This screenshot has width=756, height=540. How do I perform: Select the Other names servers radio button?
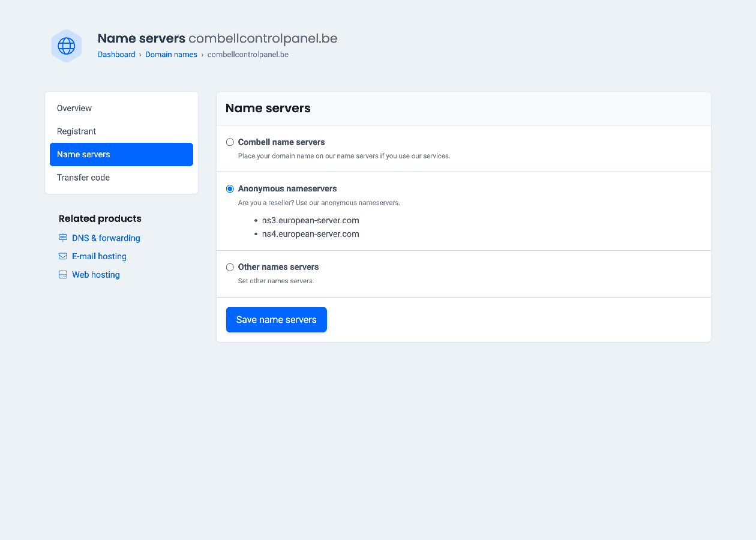tap(230, 267)
